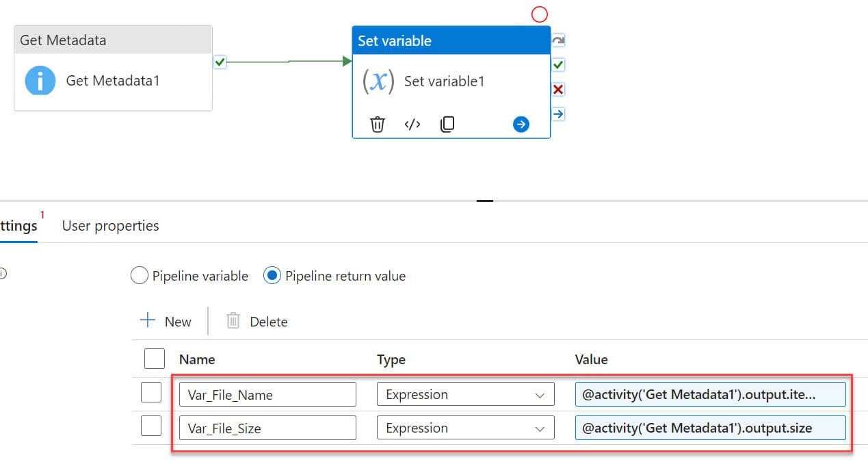Click the Var_File_Size value expression field
Viewport: 868px width, 462px height.
pyautogui.click(x=710, y=428)
